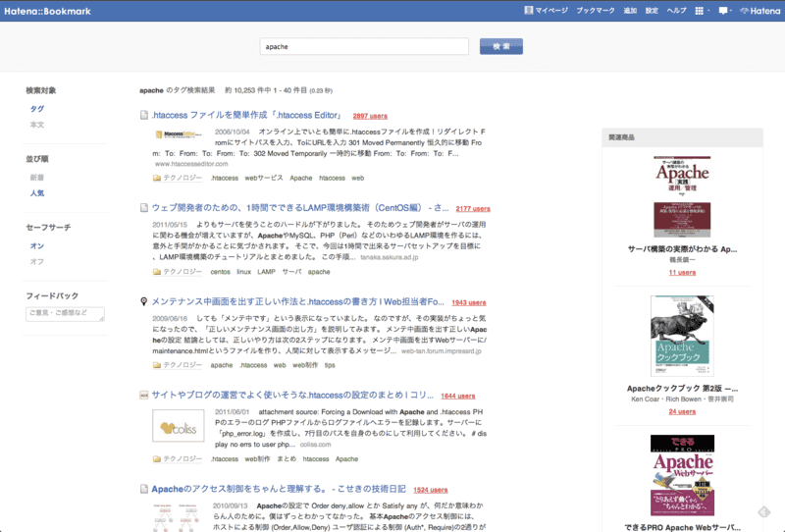Open マイページ in the top navigation
The width and height of the screenshot is (785, 532).
click(x=547, y=11)
